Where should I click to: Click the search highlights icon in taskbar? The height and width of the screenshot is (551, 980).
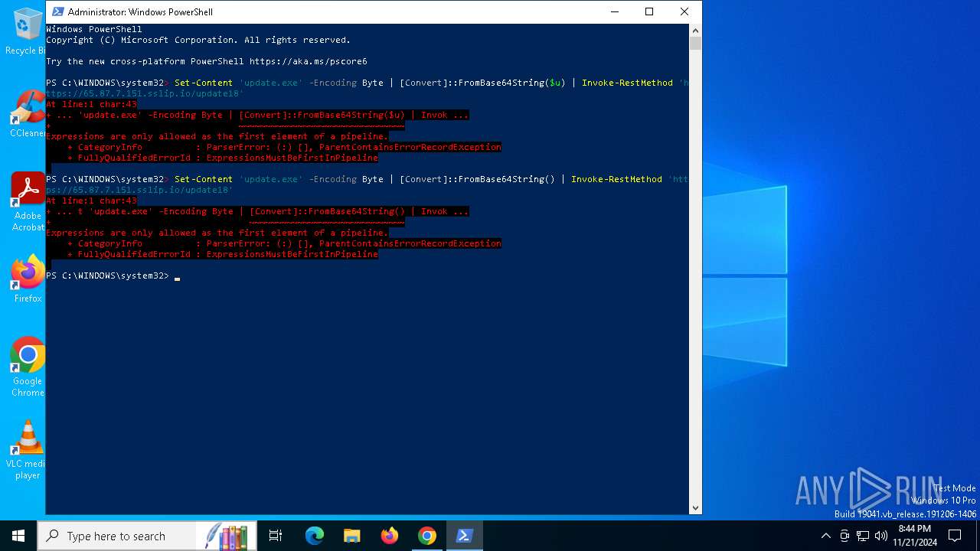coord(227,536)
